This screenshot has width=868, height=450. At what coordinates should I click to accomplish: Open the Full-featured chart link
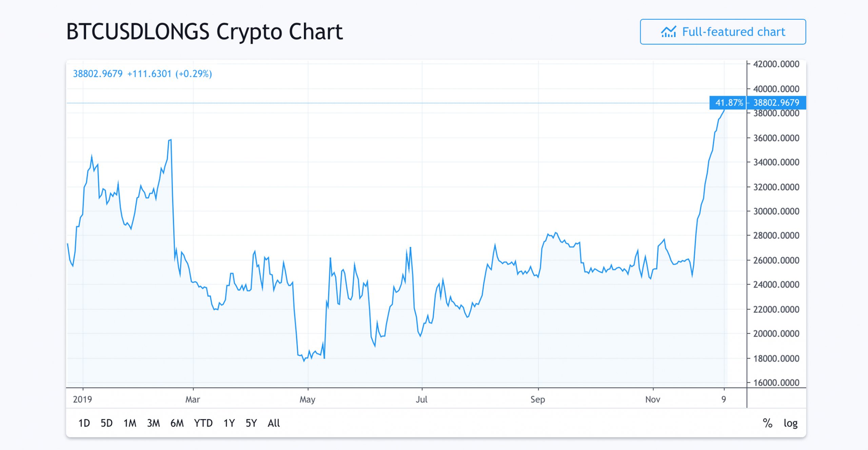click(x=733, y=32)
